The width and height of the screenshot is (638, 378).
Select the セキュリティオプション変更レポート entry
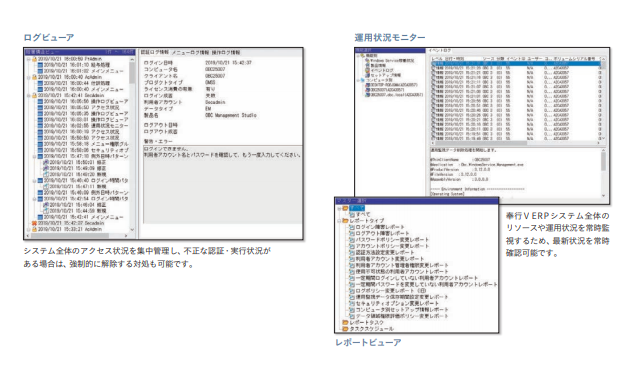point(397,303)
